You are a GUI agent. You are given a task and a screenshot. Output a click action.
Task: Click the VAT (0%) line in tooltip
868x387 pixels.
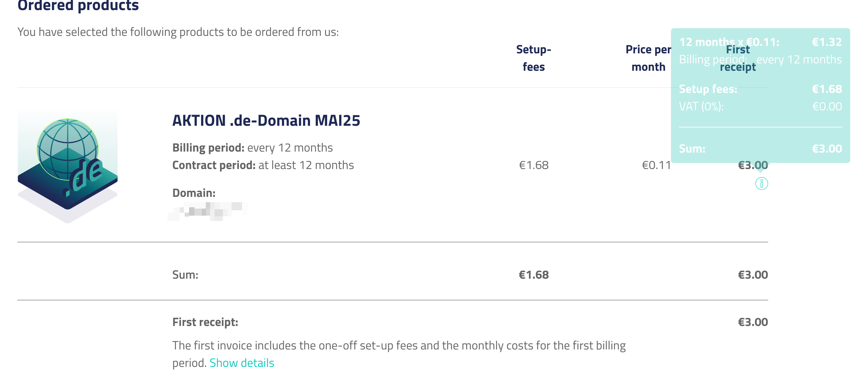[760, 107]
